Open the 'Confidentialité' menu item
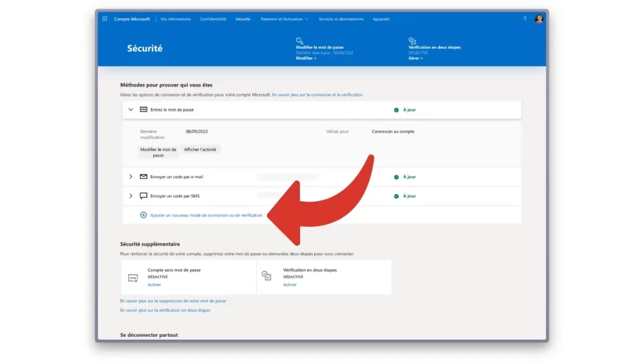 point(213,19)
